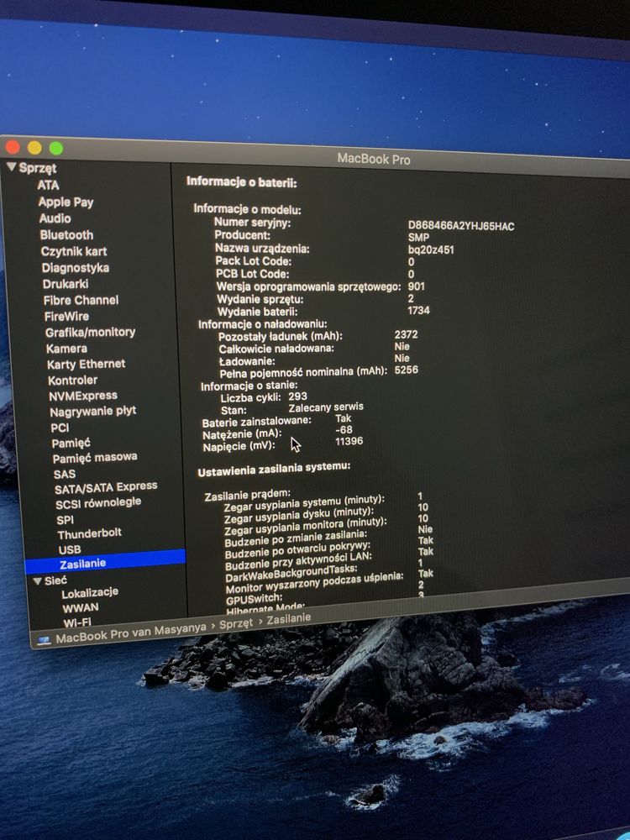Image resolution: width=630 pixels, height=840 pixels.
Task: Click Ustawienia zasilania systemu heading
Action: tap(274, 470)
